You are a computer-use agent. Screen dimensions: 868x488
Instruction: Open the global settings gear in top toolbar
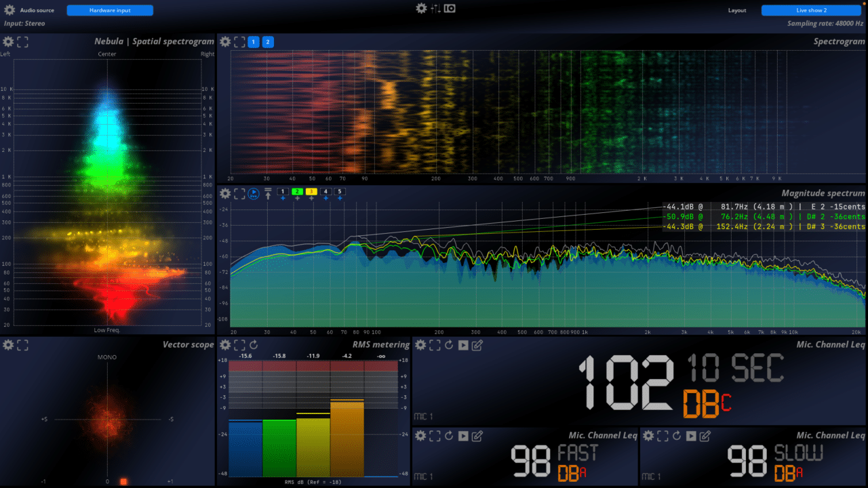tap(421, 8)
